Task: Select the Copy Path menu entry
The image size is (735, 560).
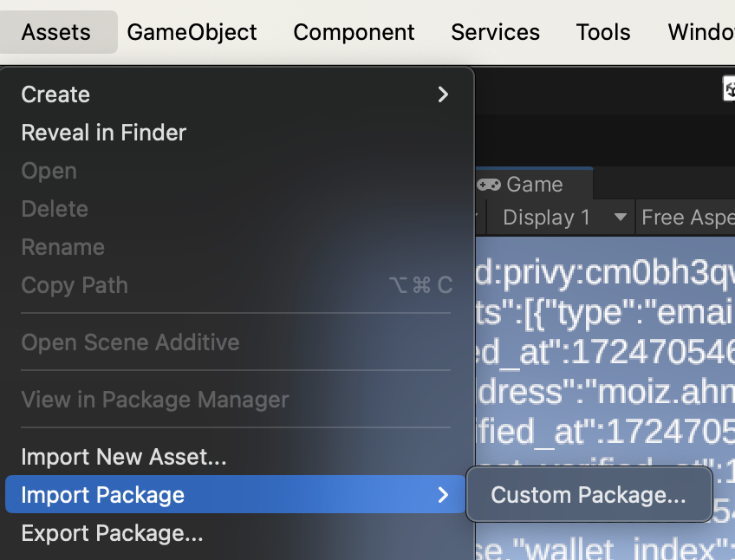Action: pyautogui.click(x=235, y=285)
